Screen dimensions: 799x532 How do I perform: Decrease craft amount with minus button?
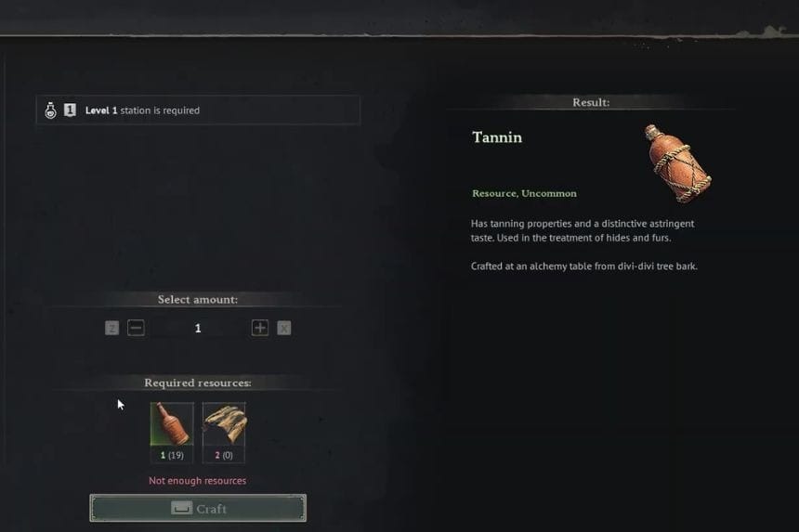click(136, 328)
